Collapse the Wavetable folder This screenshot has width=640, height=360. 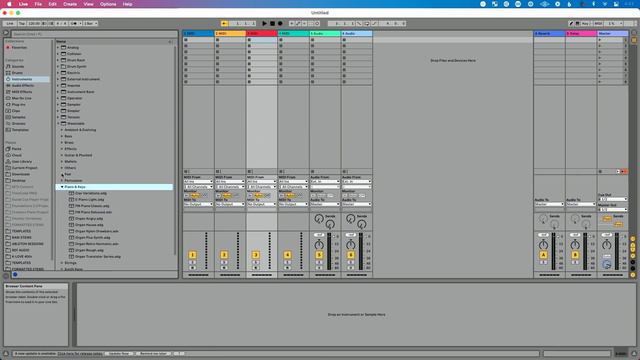(x=58, y=124)
